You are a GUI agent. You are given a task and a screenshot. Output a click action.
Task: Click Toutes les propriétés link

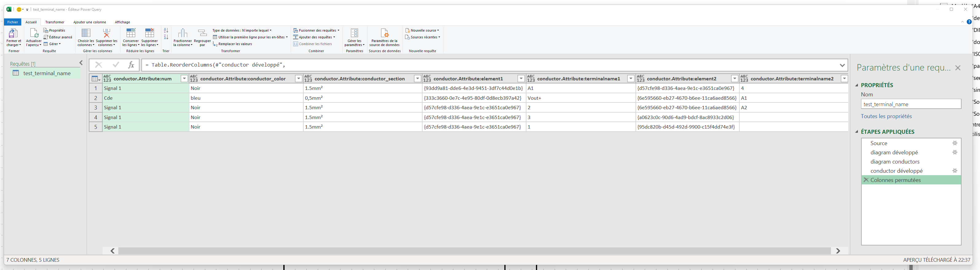886,116
